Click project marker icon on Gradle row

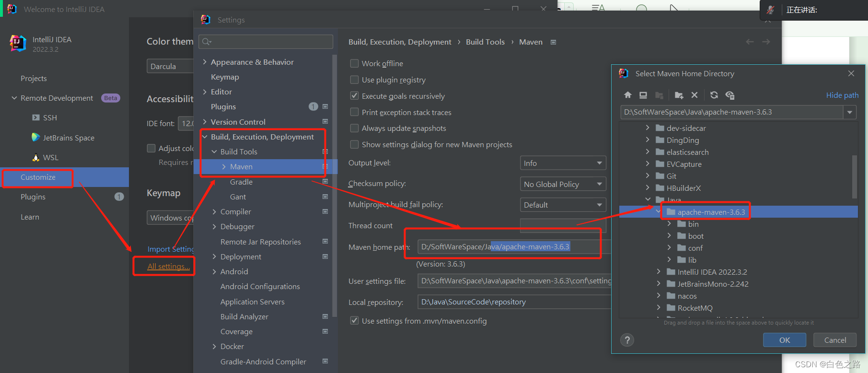coord(325,182)
